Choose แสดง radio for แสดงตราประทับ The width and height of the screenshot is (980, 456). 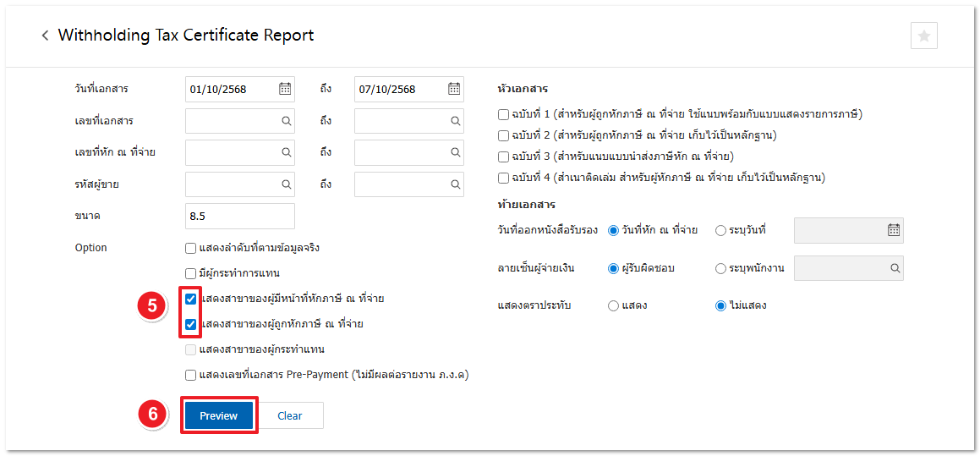(613, 305)
